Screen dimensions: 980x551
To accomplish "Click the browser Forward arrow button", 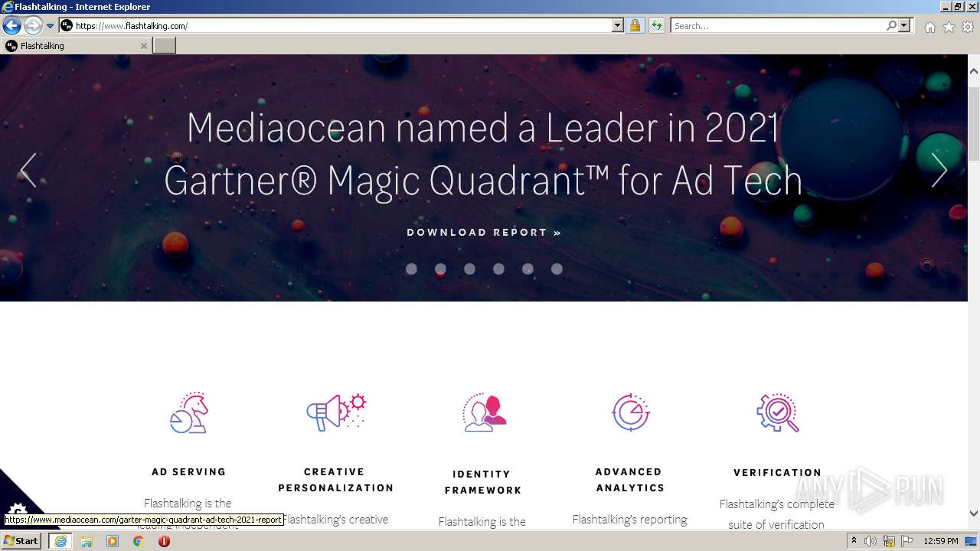I will tap(33, 25).
